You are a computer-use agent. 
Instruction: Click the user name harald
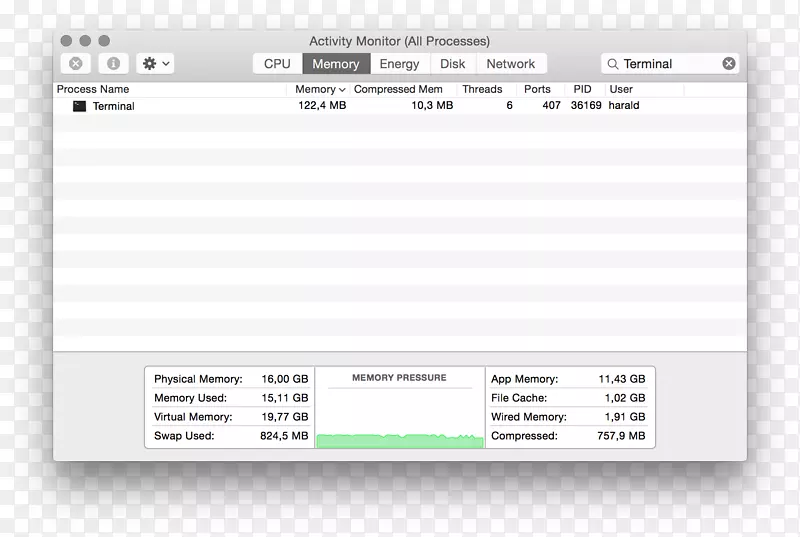[623, 106]
